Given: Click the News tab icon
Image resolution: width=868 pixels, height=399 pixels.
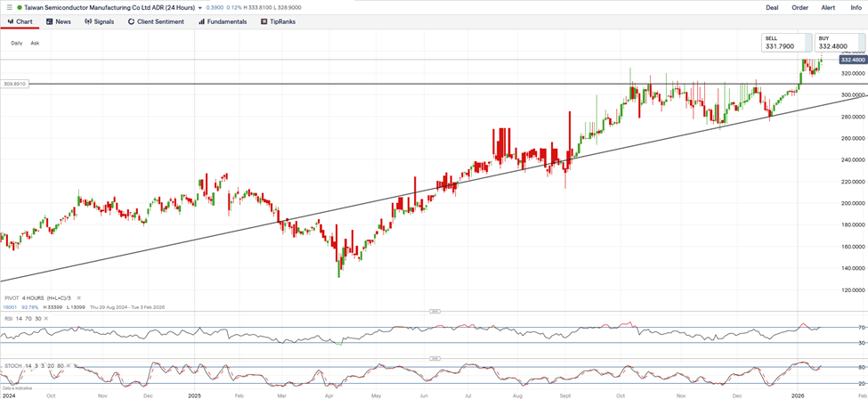Looking at the screenshot, I should tap(49, 21).
